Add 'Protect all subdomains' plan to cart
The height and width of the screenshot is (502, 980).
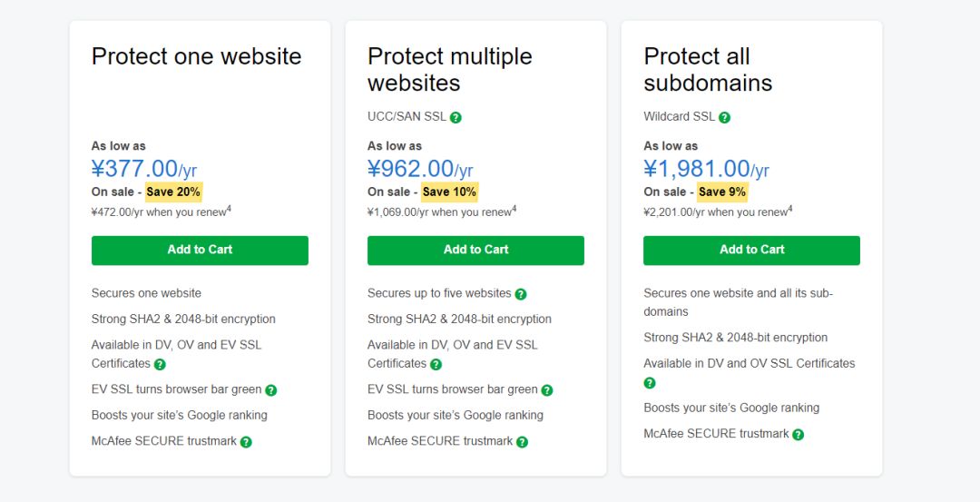[751, 251]
